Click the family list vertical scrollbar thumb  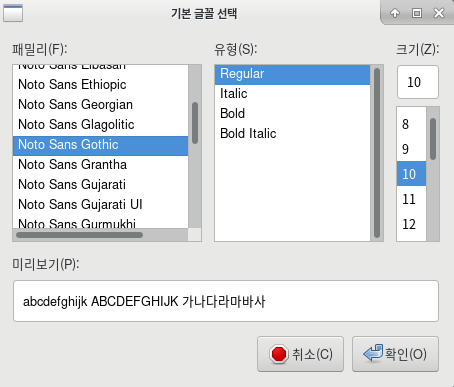pos(195,123)
